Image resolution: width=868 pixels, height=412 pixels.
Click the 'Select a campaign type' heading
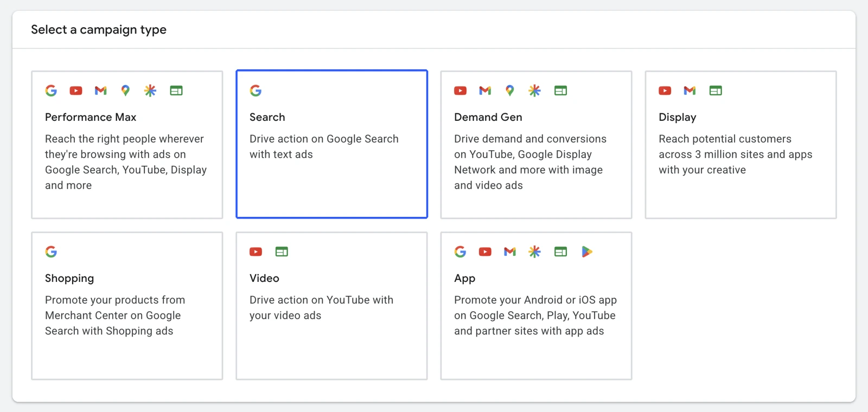pos(99,30)
